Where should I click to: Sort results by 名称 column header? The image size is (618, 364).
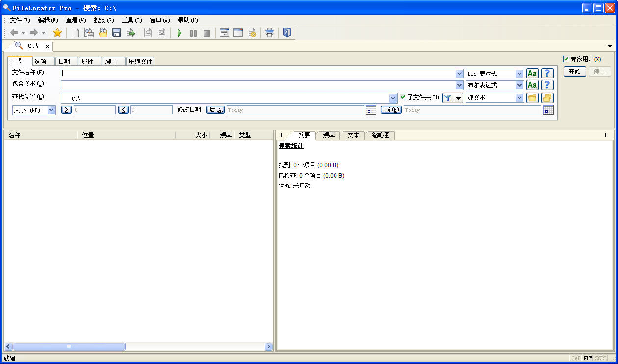click(x=40, y=135)
